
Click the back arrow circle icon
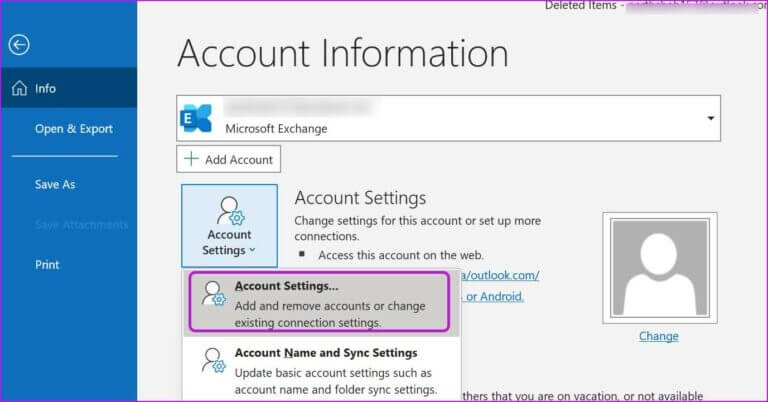click(x=19, y=45)
